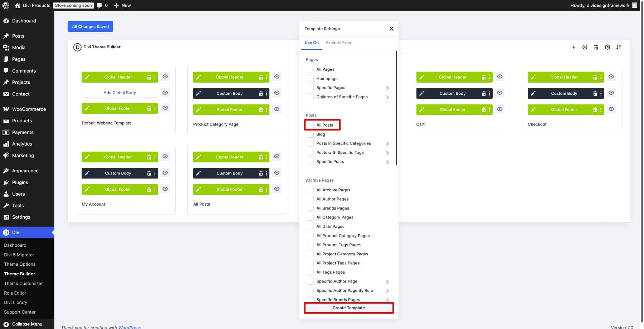
Task: Edit Custom Body of Product Category Page
Action: tap(199, 93)
